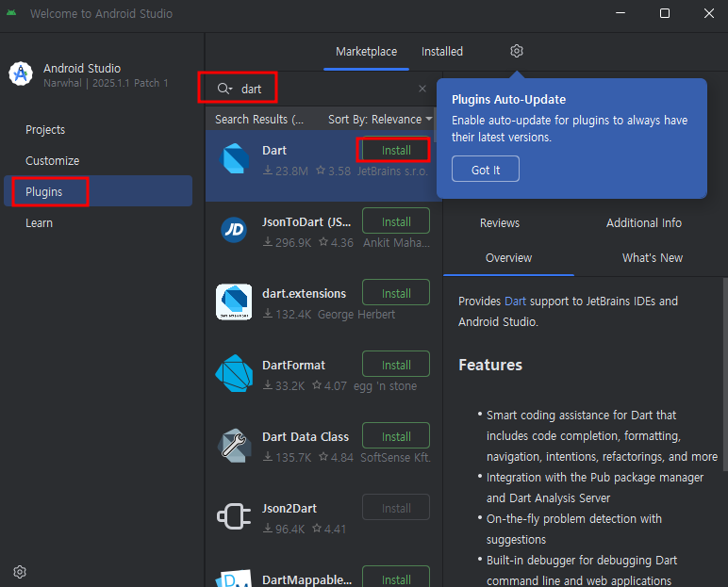The height and width of the screenshot is (587, 728).
Task: Select the Json2Dart plugin title
Action: point(290,508)
